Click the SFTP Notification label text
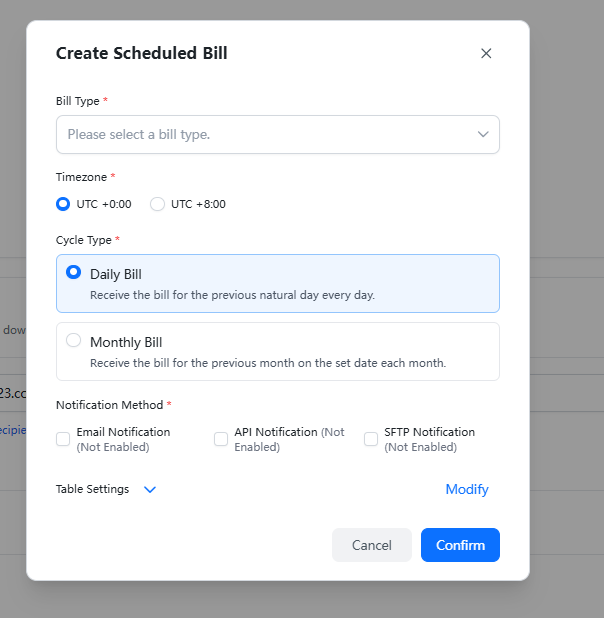 pyautogui.click(x=429, y=432)
